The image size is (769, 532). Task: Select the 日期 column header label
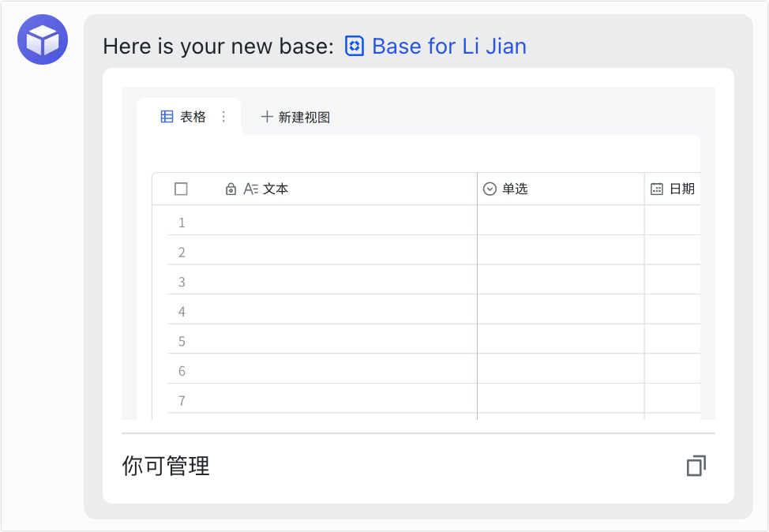(x=682, y=189)
